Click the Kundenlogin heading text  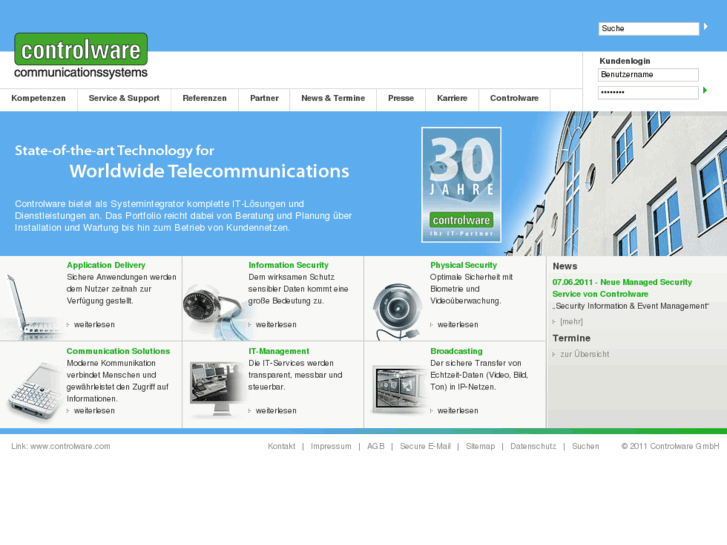[625, 61]
